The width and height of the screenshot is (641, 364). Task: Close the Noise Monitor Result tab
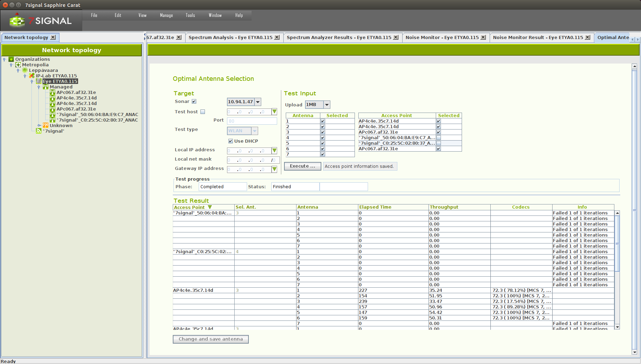tap(587, 37)
